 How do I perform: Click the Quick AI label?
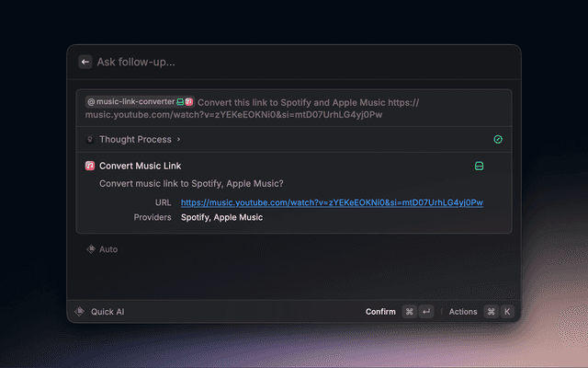pyautogui.click(x=107, y=312)
